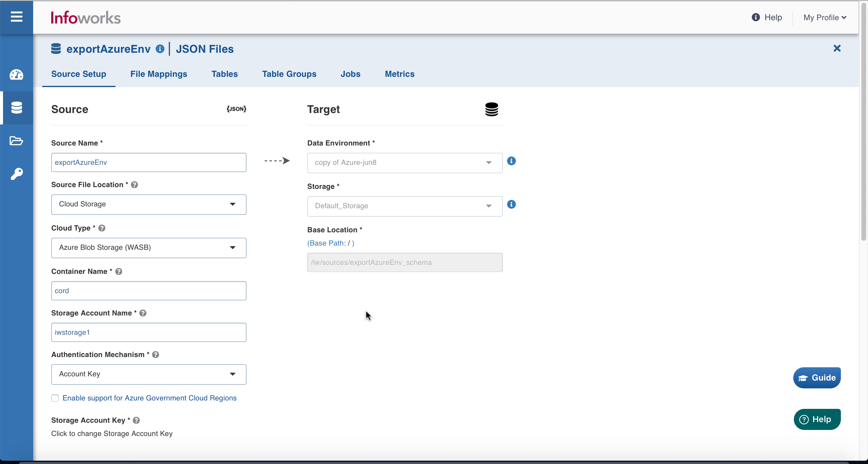868x464 pixels.
Task: Click the Guide button
Action: (817, 378)
